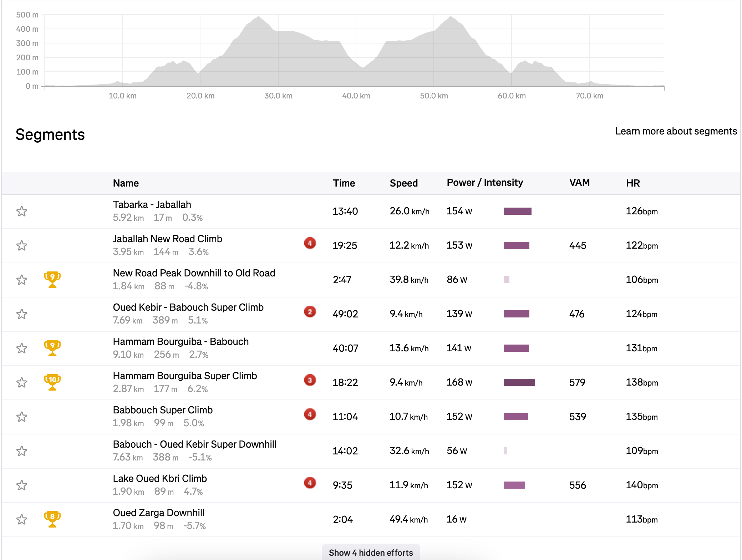Open Babbouch Super Climb segment name
This screenshot has height=560, width=742.
[x=163, y=410]
